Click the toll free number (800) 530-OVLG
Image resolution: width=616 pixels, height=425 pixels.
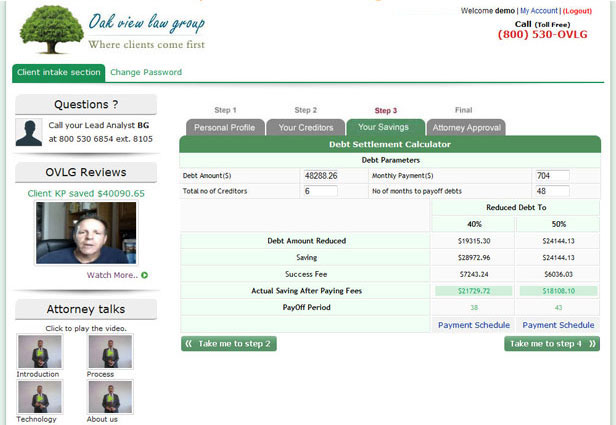(543, 35)
